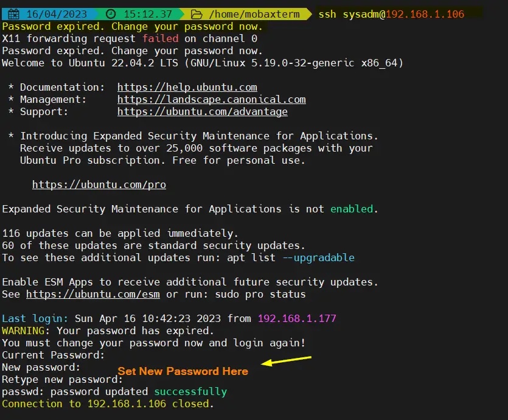
Task: Click the orange Set New Password Here label
Action: 183,371
